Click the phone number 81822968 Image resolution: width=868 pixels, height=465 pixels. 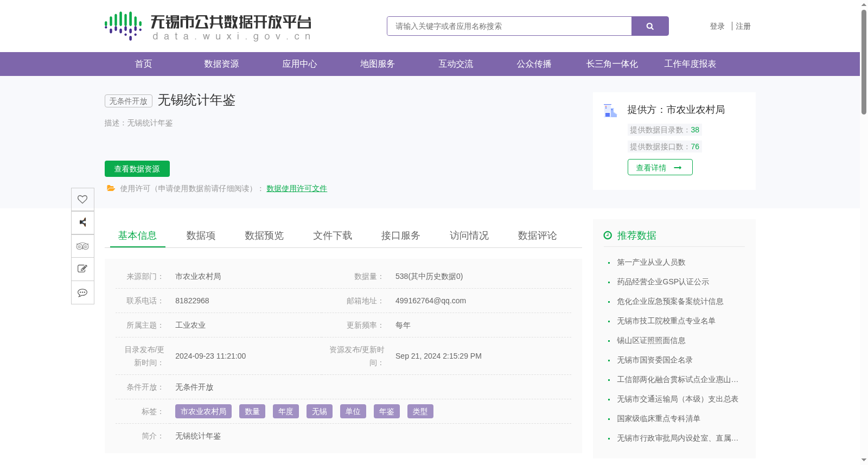(x=192, y=301)
